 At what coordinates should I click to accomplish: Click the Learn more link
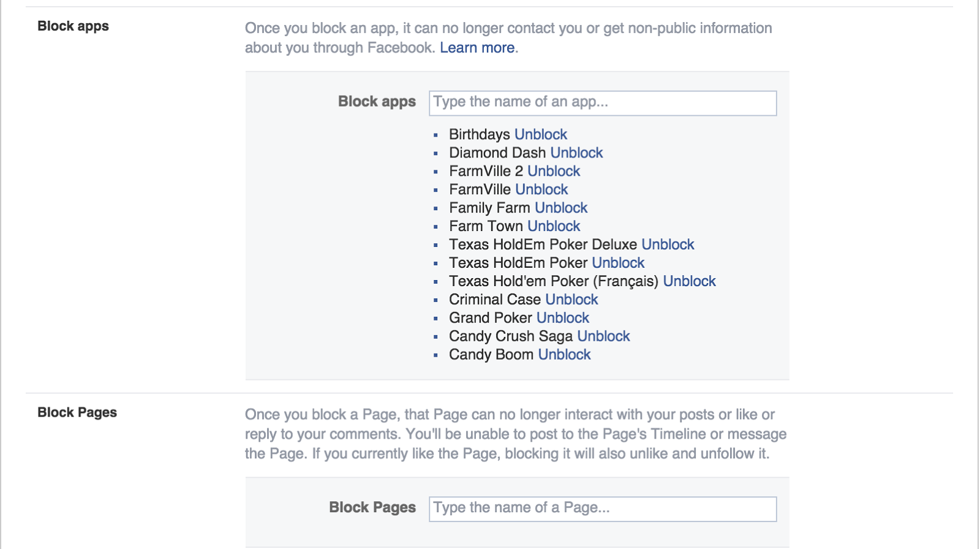(x=477, y=48)
